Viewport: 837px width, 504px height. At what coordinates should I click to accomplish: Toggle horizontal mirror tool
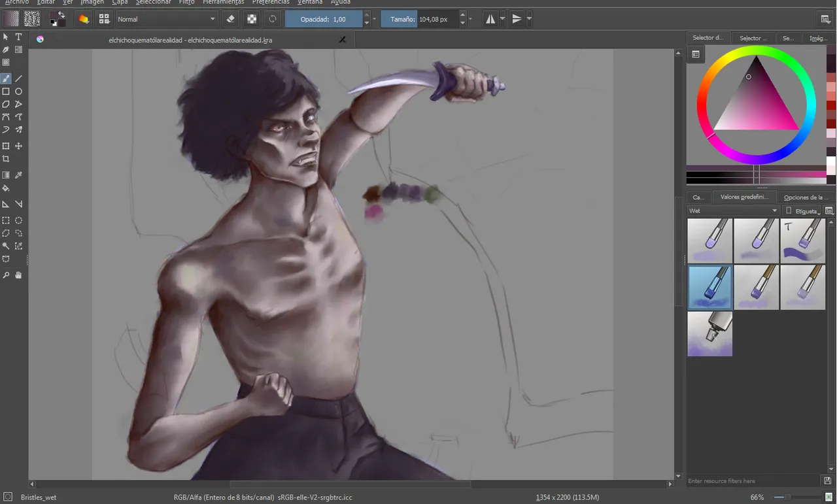[x=490, y=19]
